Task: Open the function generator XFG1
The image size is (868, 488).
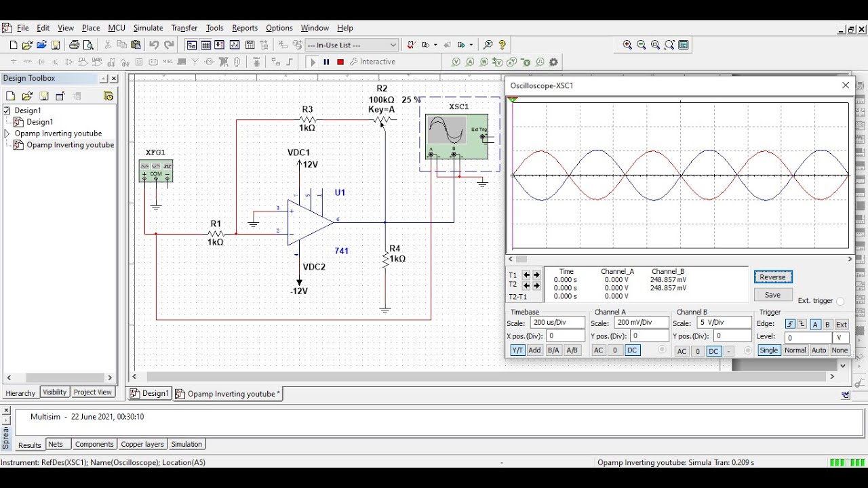Action: coord(156,171)
